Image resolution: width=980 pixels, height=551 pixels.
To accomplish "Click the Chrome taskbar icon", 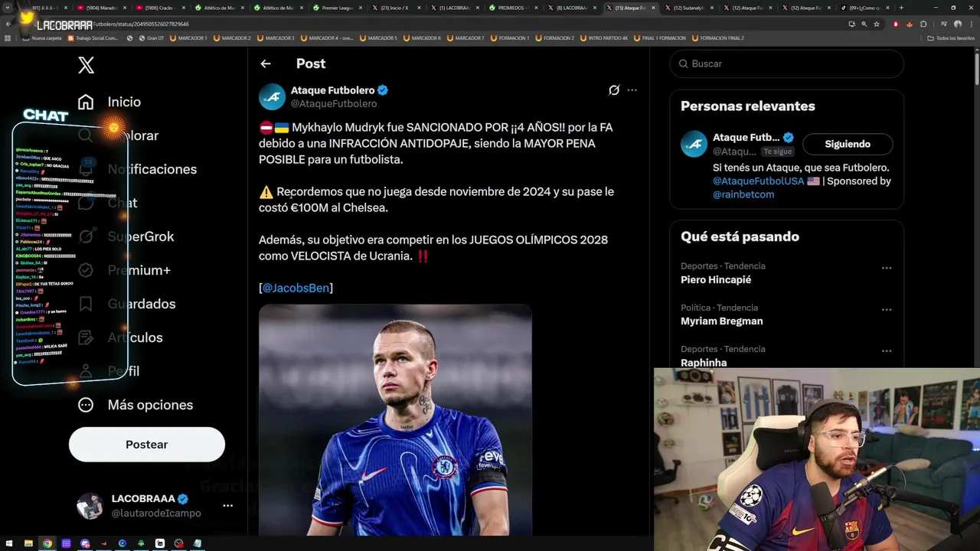I will [47, 543].
